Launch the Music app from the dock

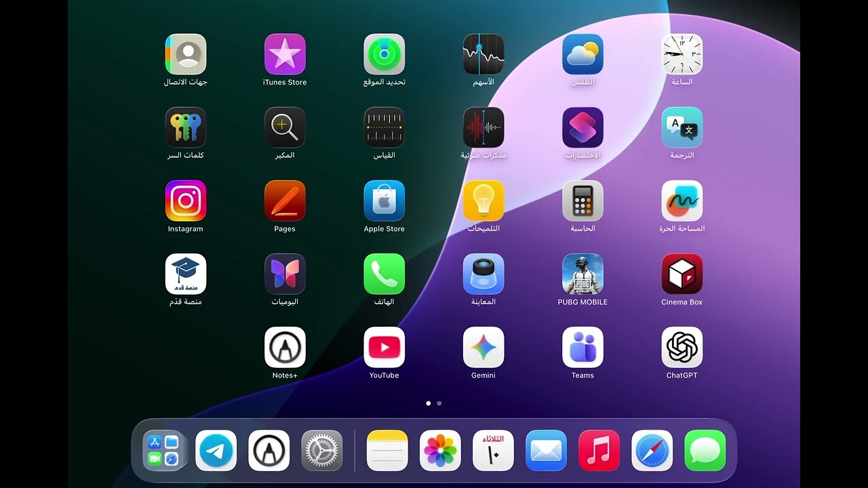[x=599, y=451]
